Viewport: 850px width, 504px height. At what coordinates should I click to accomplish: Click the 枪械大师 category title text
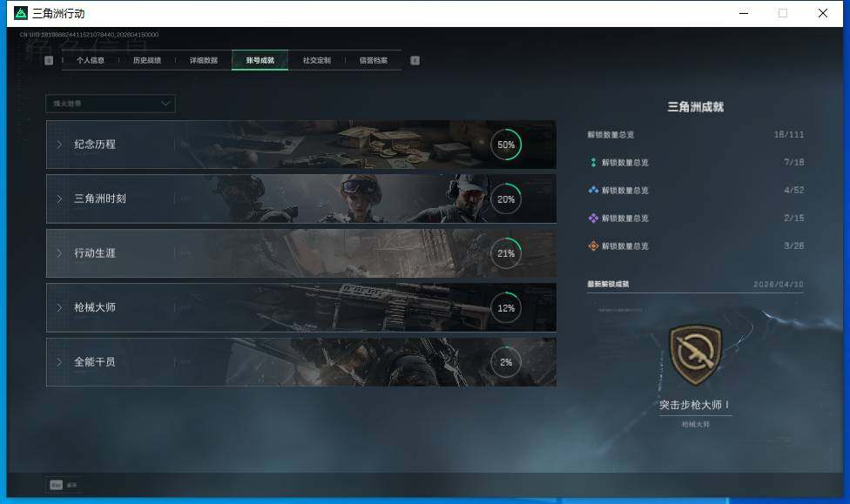point(95,307)
